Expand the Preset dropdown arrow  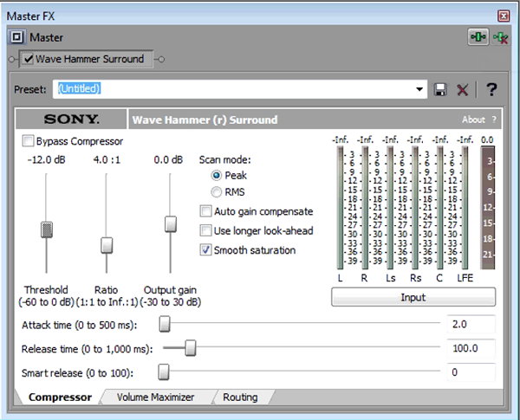click(419, 89)
